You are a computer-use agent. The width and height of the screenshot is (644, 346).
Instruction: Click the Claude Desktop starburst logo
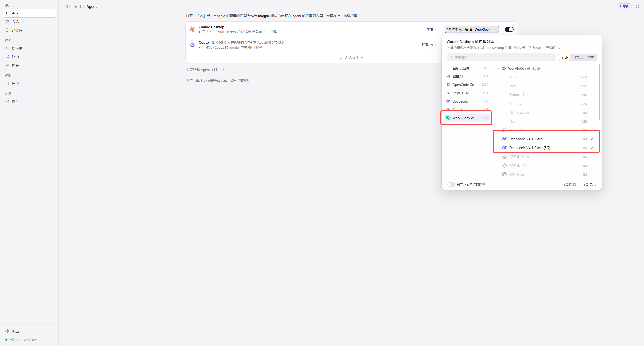pos(192,29)
